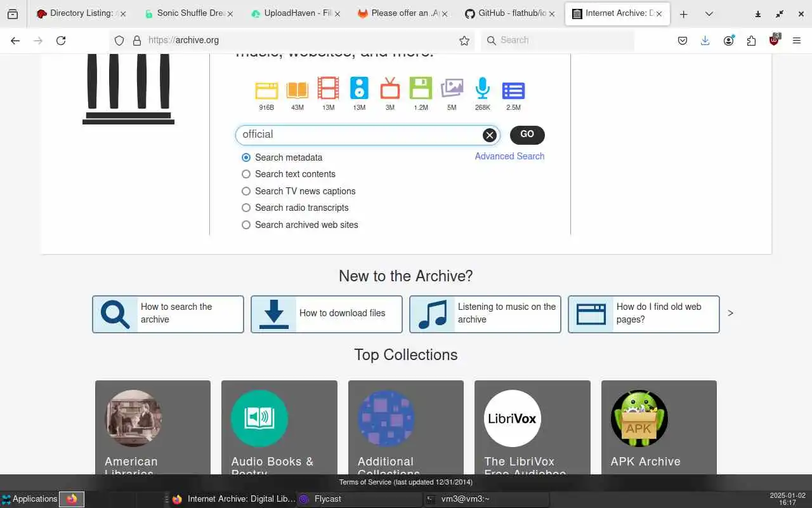
Task: Open the extensions puzzle icon
Action: coord(752,41)
